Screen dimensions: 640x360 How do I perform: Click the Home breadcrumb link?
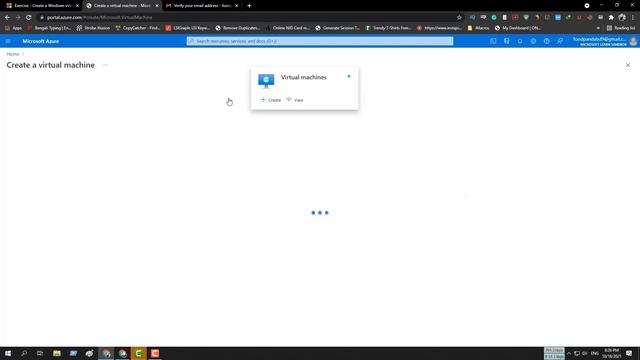(x=13, y=54)
